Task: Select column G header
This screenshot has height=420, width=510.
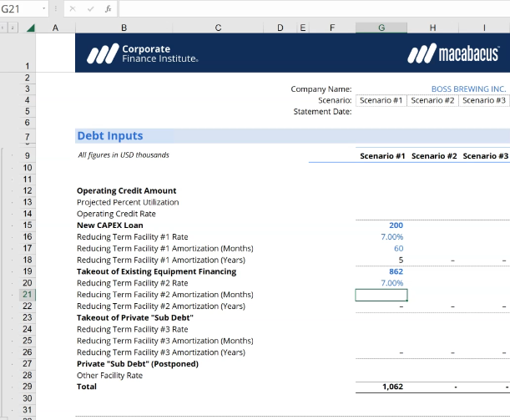Action: coord(381,28)
